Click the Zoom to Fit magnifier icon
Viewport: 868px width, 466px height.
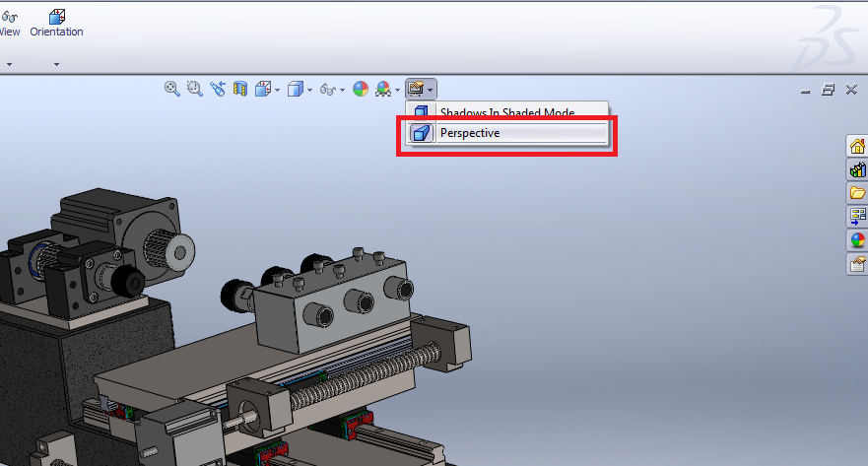point(172,89)
